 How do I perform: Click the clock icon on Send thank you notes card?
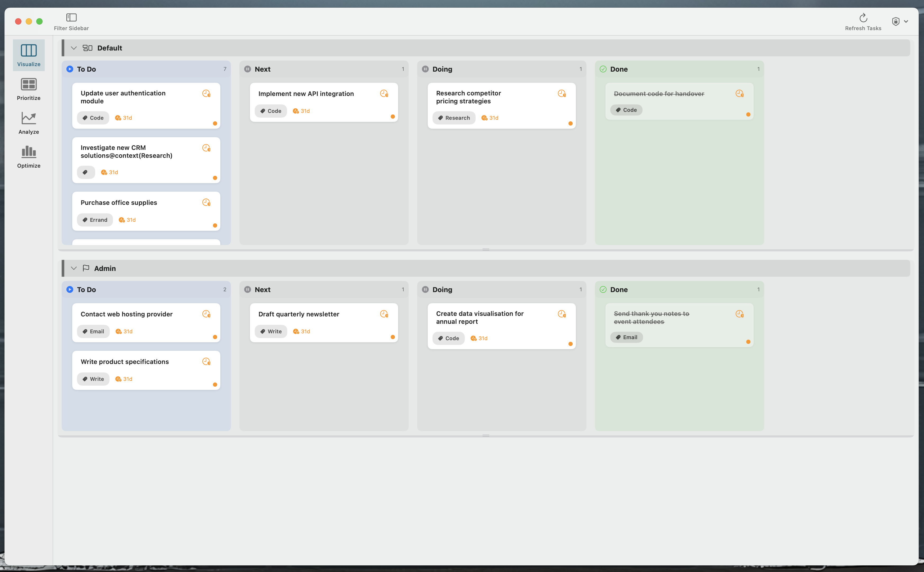coord(740,314)
